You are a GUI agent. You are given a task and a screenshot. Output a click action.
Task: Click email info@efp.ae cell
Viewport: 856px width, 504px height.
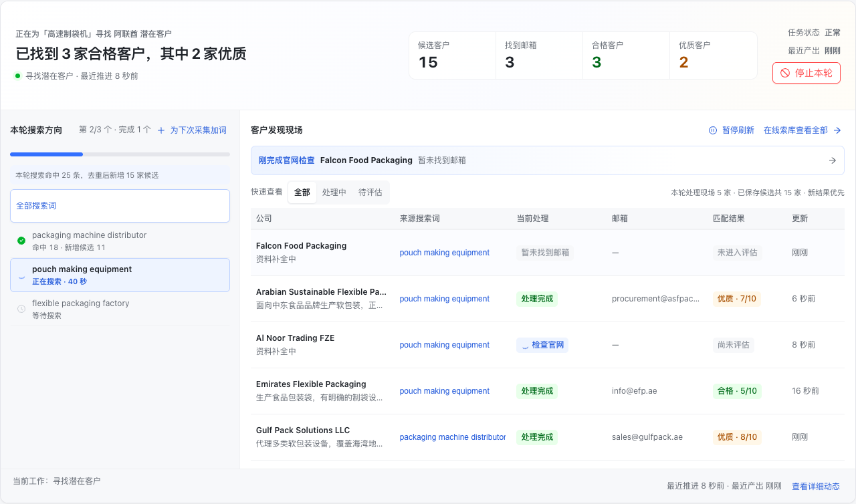[x=635, y=391]
